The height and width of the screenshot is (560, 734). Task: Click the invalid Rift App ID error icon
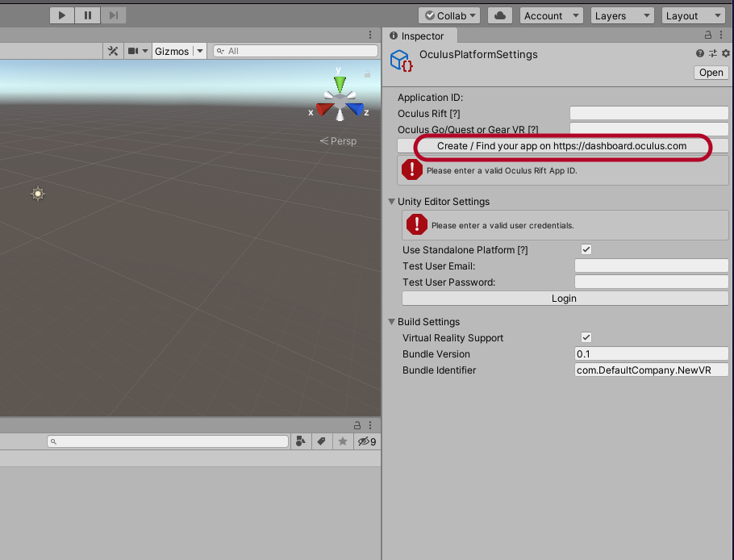point(412,169)
